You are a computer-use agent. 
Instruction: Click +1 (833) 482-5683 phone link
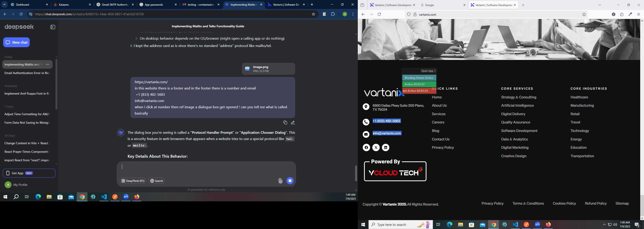tap(386, 121)
